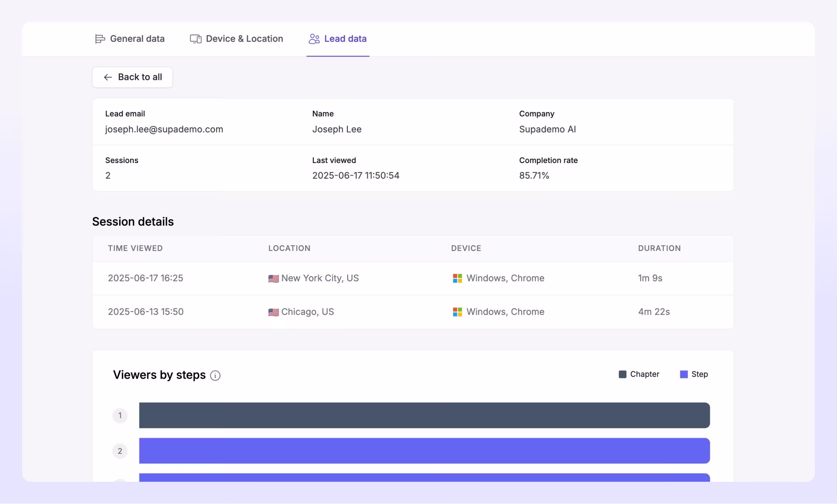Click the Device & Location tab icon

tap(196, 39)
